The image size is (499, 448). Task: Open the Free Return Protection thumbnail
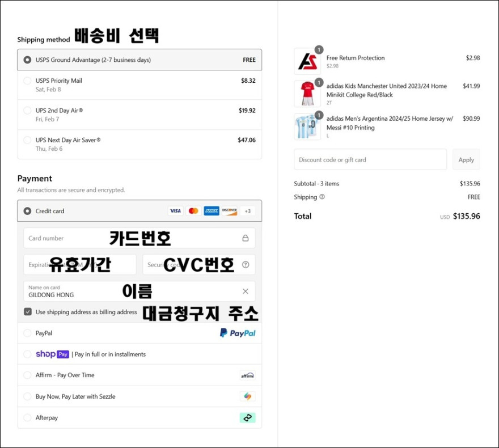[x=307, y=61]
